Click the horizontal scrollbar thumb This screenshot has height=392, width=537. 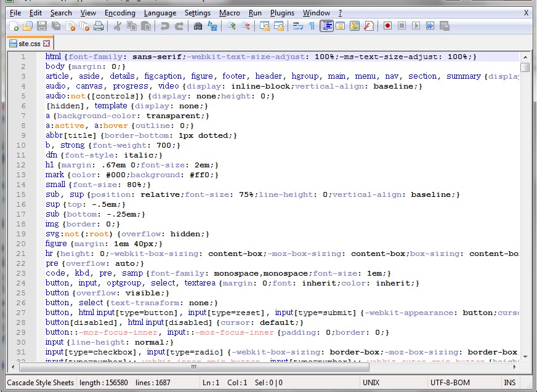coord(194,367)
